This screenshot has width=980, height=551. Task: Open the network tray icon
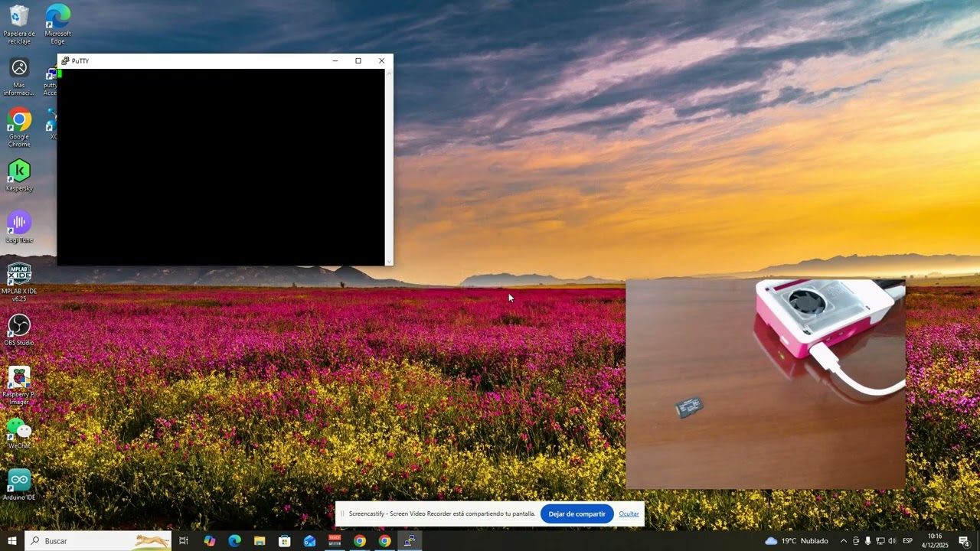[880, 541]
